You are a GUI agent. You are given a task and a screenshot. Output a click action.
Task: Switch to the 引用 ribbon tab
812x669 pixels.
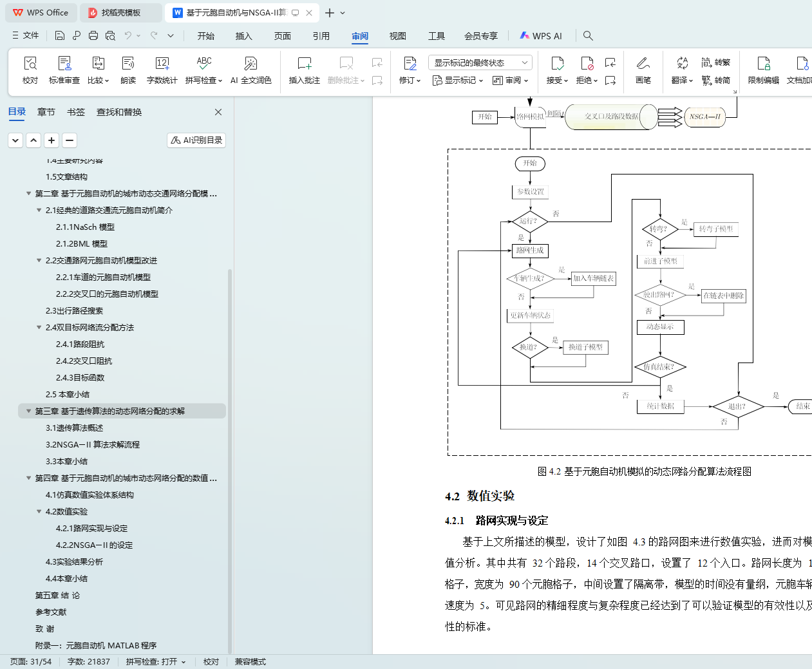tap(321, 36)
